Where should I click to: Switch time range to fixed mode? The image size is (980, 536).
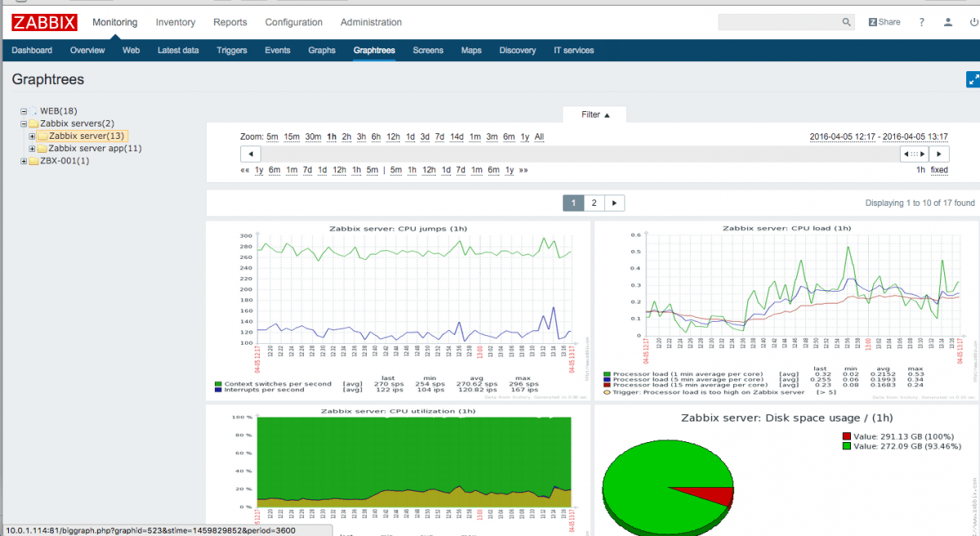point(938,169)
